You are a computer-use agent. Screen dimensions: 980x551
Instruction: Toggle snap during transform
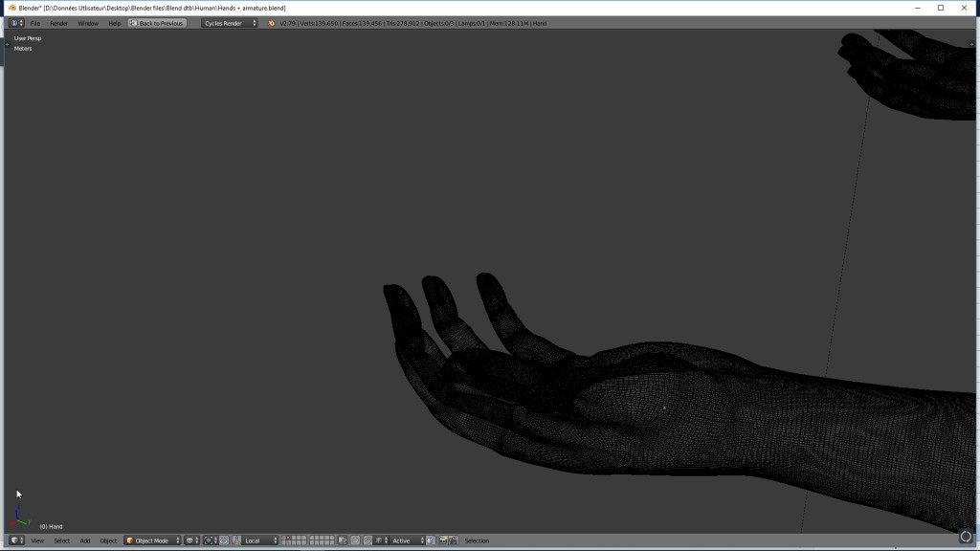click(367, 540)
